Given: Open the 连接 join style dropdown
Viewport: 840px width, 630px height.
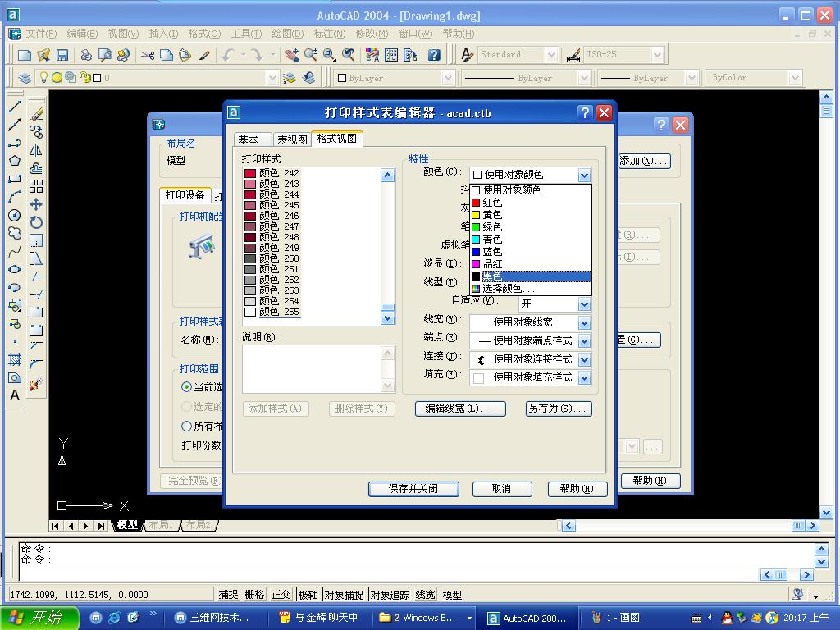Looking at the screenshot, I should [584, 359].
